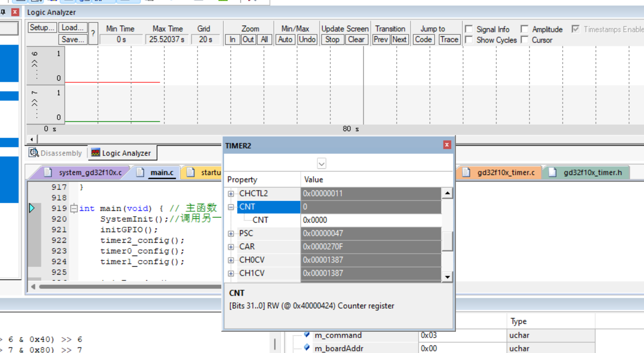Screen dimensions: 644x353
Task: Collapse the CNT register tree node
Action: (x=231, y=207)
